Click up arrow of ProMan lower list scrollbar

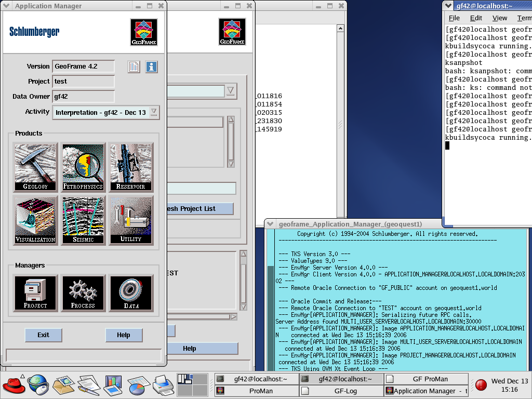(243, 254)
